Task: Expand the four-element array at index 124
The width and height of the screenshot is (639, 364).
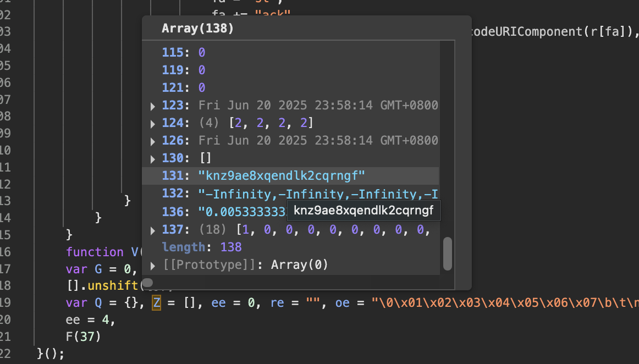Action: (x=152, y=123)
